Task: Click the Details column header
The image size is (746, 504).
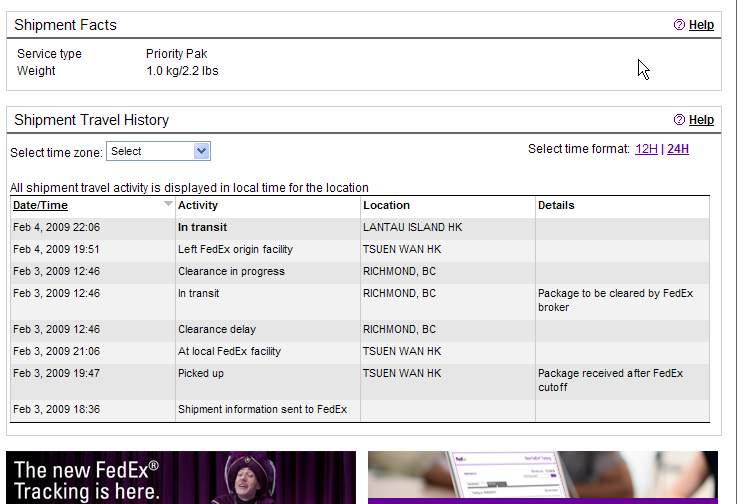Action: click(556, 205)
